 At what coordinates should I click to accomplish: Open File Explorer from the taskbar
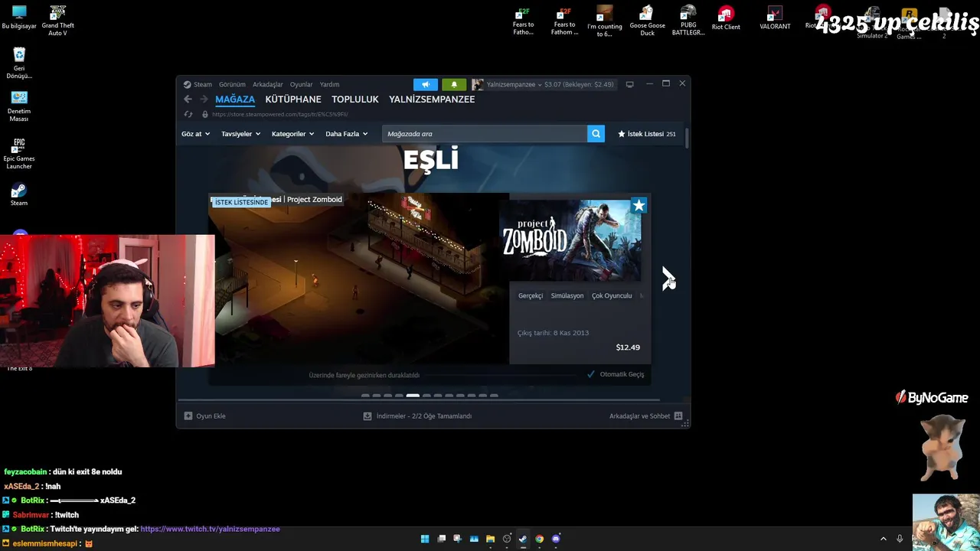(x=490, y=539)
